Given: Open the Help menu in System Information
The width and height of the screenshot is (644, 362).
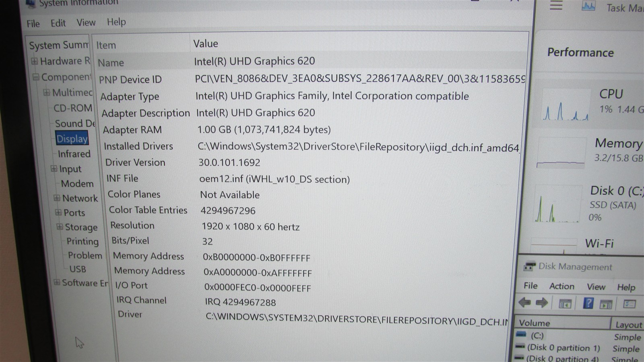Looking at the screenshot, I should [116, 22].
